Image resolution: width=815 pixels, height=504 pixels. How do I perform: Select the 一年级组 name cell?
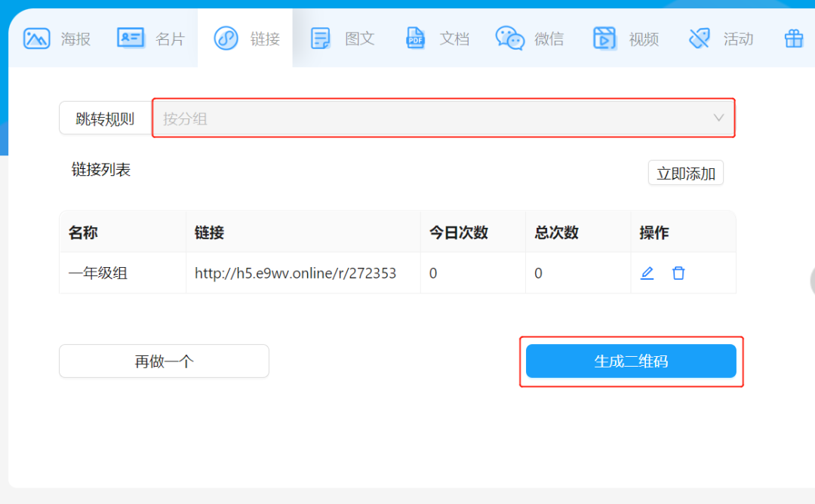123,273
